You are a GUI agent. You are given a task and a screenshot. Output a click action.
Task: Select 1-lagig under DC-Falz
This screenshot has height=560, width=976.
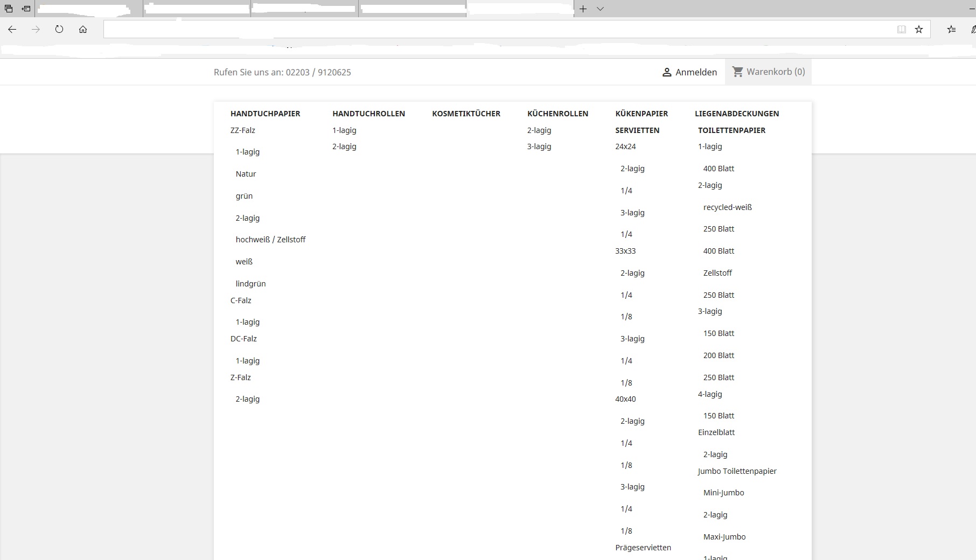pyautogui.click(x=247, y=361)
